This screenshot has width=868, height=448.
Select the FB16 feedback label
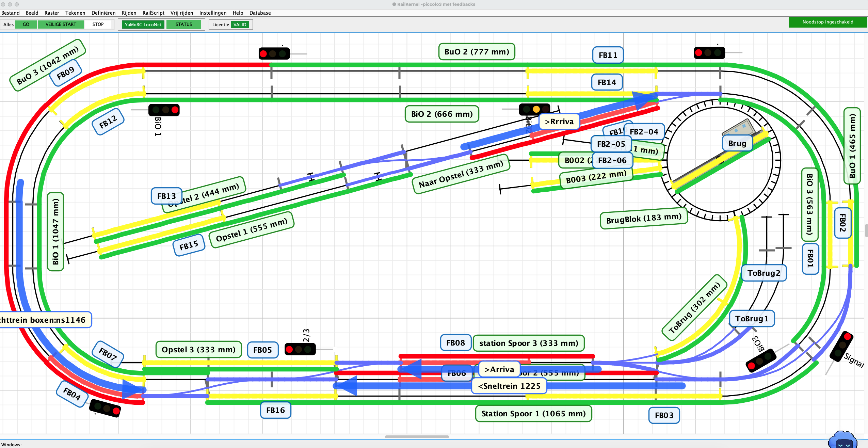(x=275, y=410)
